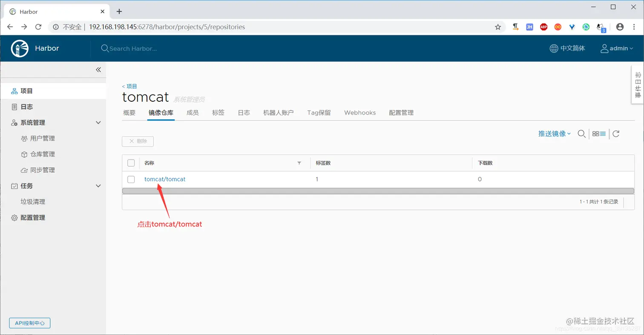This screenshot has width=644, height=335.
Task: Switch to list view icon
Action: tap(603, 134)
